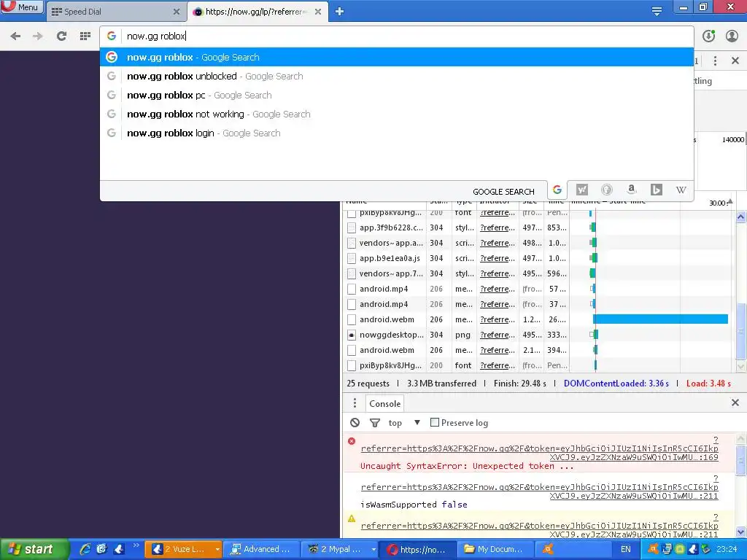Select 'now.gg roblox pc' suggestion
Viewport: 747px width, 560px height.
coord(396,96)
